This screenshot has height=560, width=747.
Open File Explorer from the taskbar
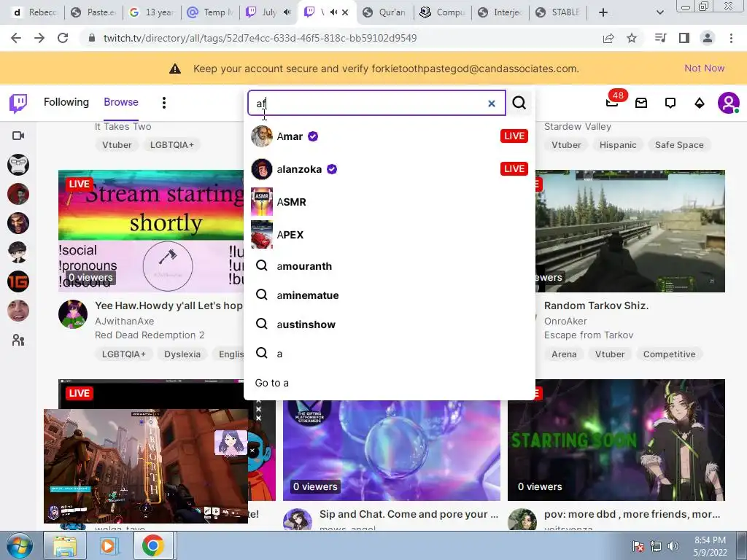[65, 545]
